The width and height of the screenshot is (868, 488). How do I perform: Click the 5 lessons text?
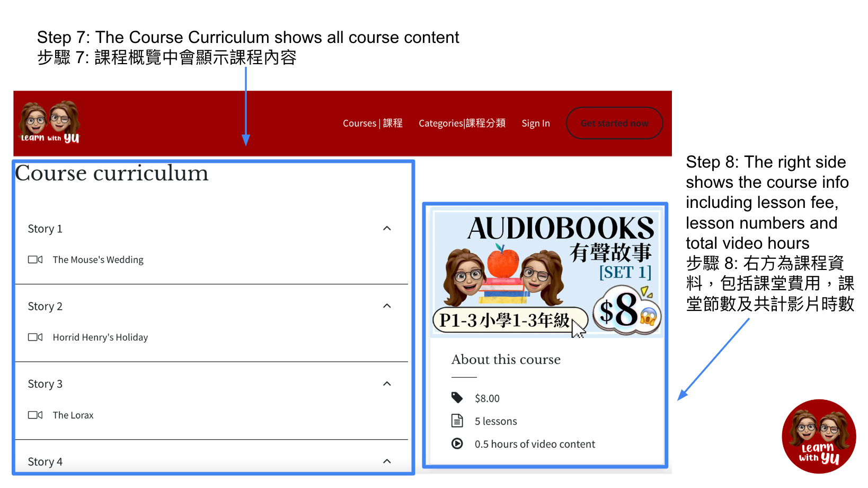click(495, 421)
